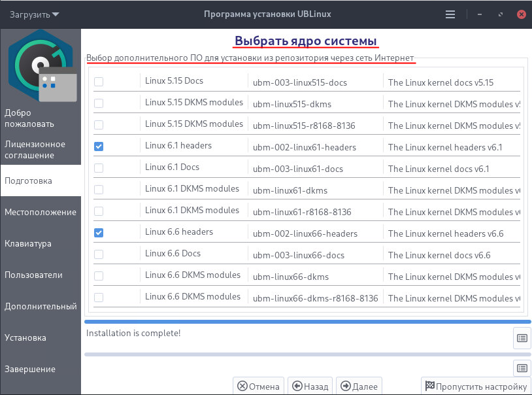Check the Linux 6.1 Docs checkbox
The width and height of the screenshot is (532, 395).
pyautogui.click(x=99, y=168)
